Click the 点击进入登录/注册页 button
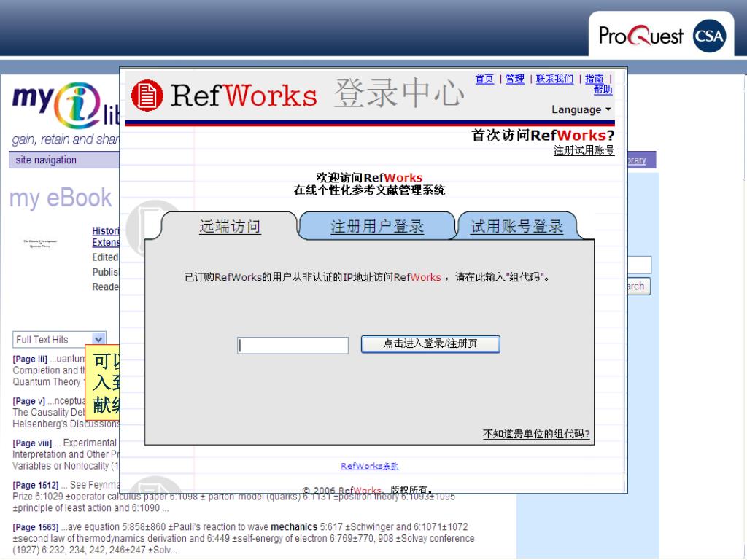The image size is (747, 560). click(430, 344)
